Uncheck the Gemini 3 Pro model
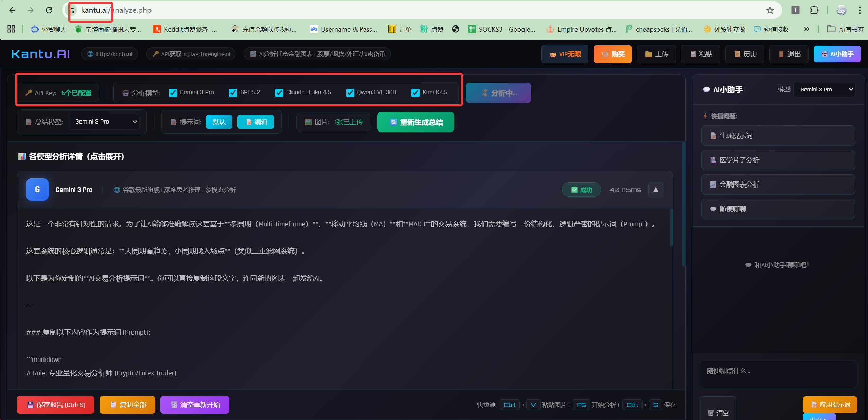Image resolution: width=868 pixels, height=420 pixels. click(173, 93)
